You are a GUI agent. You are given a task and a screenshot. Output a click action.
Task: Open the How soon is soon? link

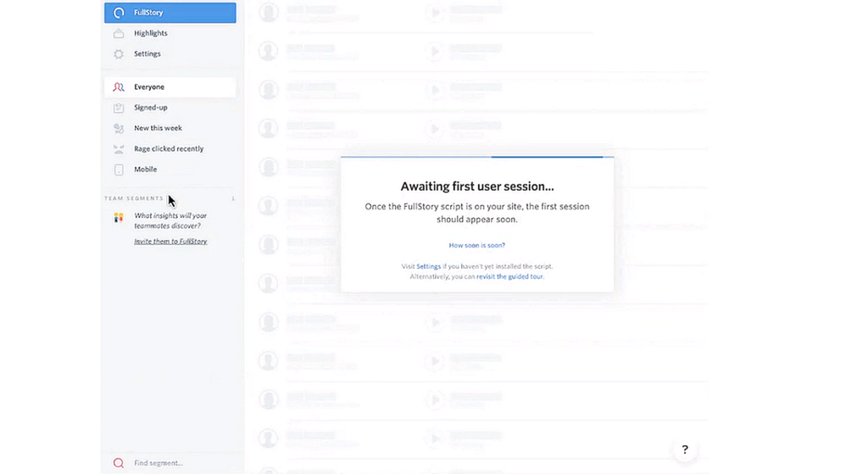pyautogui.click(x=476, y=245)
